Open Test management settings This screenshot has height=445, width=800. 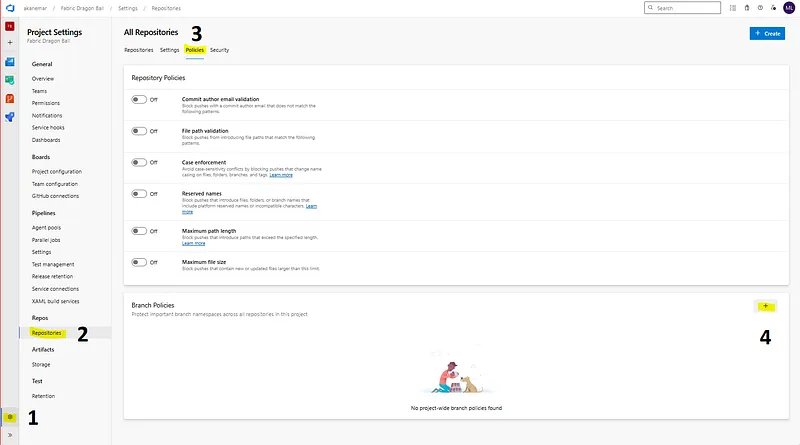click(x=53, y=264)
